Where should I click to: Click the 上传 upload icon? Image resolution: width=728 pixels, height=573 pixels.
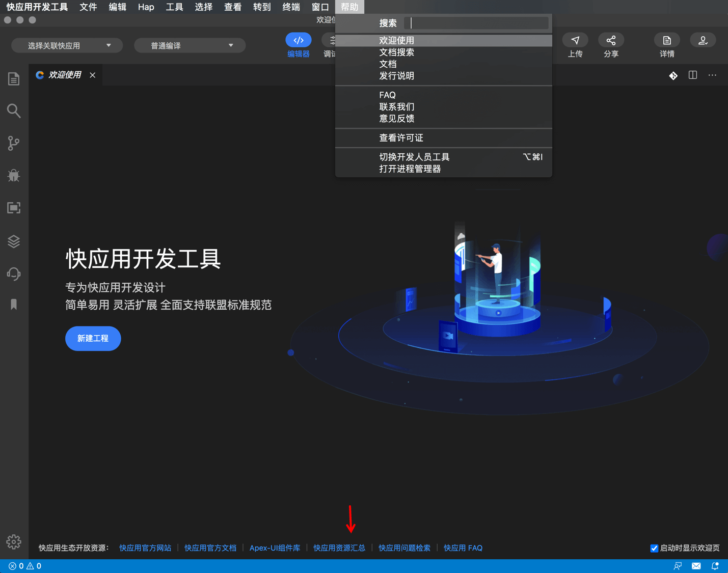(x=575, y=40)
